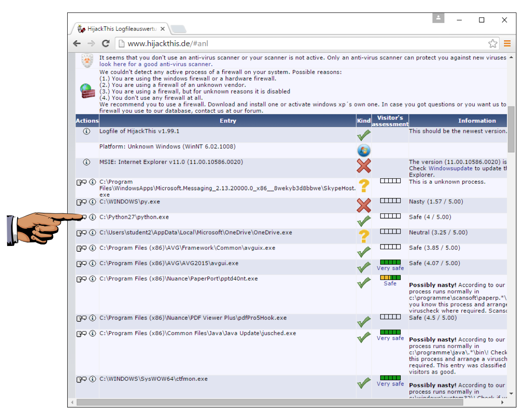Click the 'Visitor's assessment' column header
Image resolution: width=527 pixels, height=420 pixels.
pos(390,120)
